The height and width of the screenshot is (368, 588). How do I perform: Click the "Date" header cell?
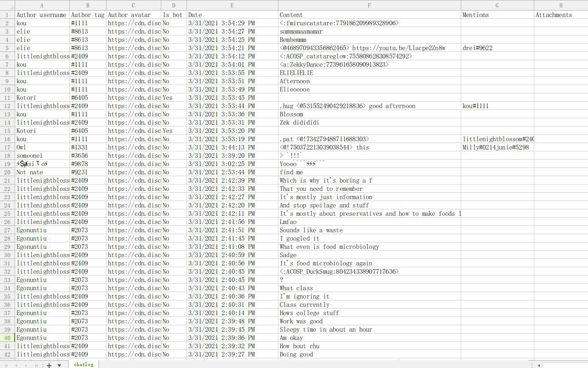(232, 15)
